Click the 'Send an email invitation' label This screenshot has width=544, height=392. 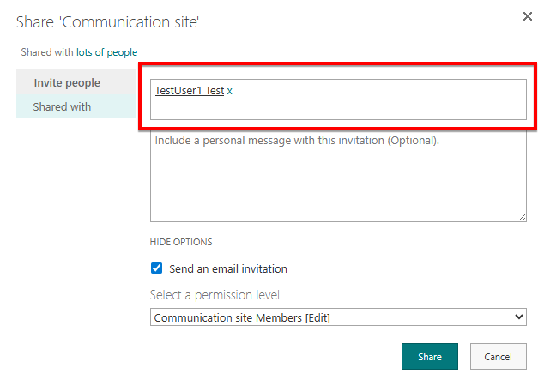tap(228, 268)
